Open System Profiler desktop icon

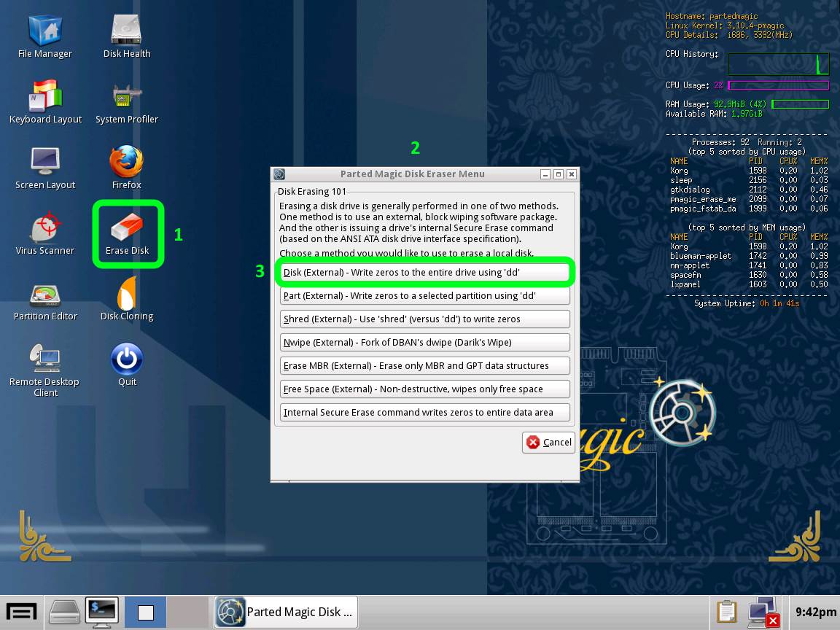tap(126, 102)
